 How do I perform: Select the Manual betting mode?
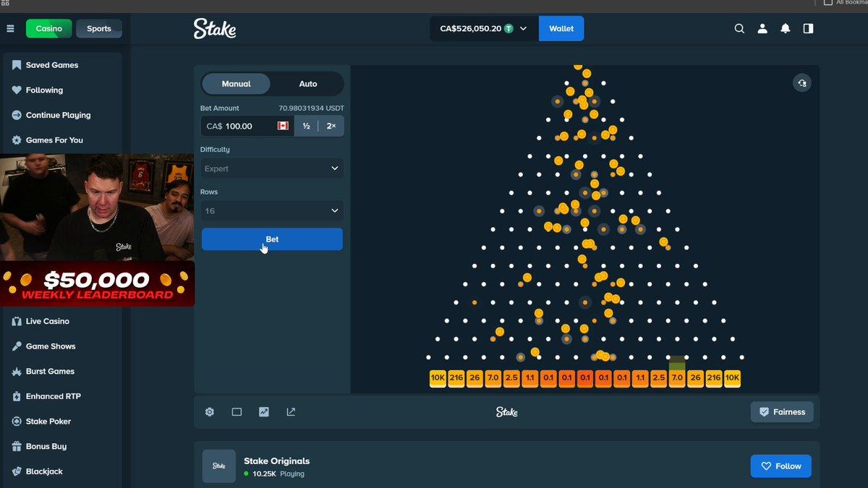[236, 84]
